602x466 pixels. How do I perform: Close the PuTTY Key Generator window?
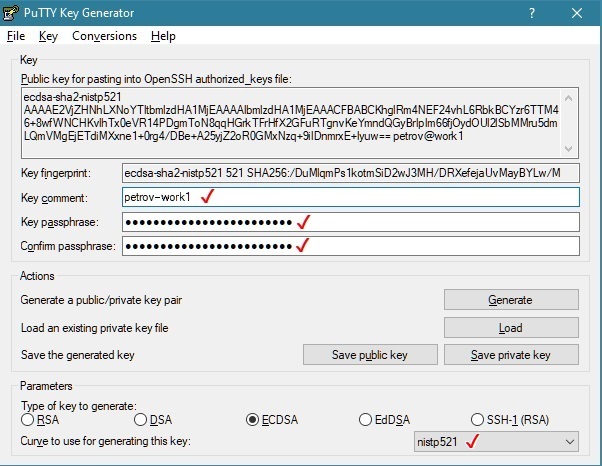coord(577,13)
